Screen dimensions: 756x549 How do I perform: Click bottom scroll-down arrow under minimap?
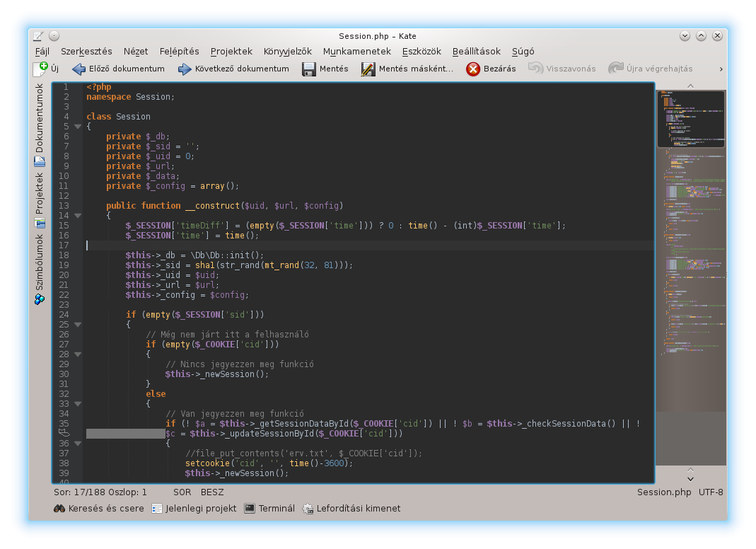[x=690, y=479]
